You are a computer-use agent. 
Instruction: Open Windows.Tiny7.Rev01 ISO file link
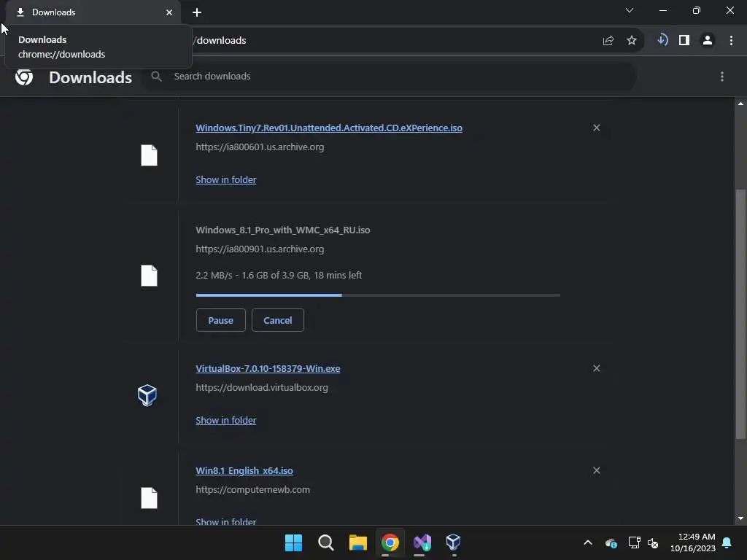[x=329, y=128]
